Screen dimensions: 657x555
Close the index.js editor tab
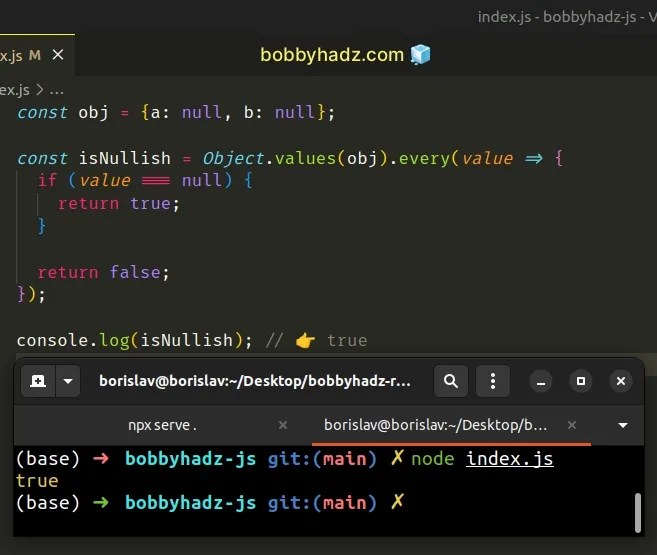(x=58, y=54)
